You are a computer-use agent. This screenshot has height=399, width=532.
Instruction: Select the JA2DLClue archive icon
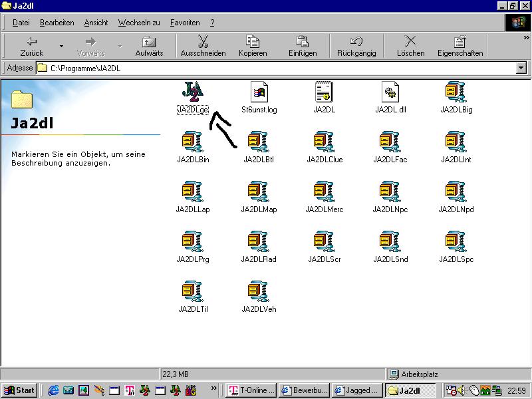pyautogui.click(x=325, y=142)
